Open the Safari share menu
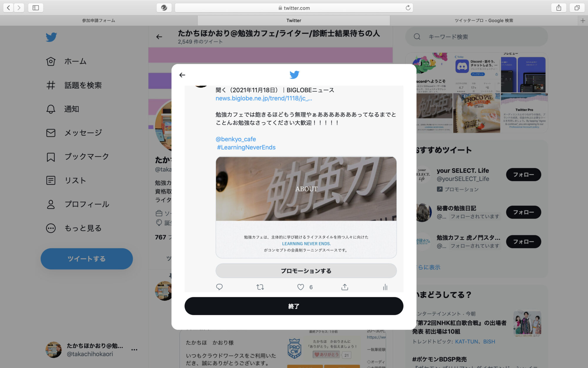This screenshot has height=368, width=588. [x=559, y=8]
